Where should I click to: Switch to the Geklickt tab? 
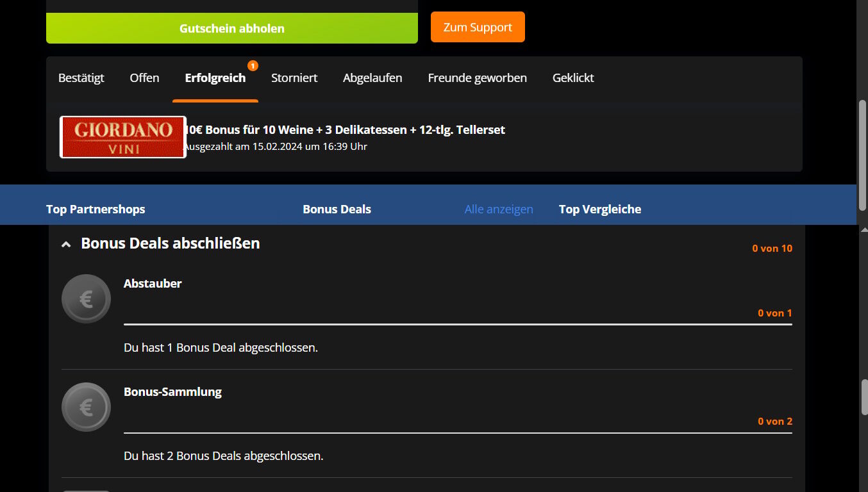coord(573,78)
